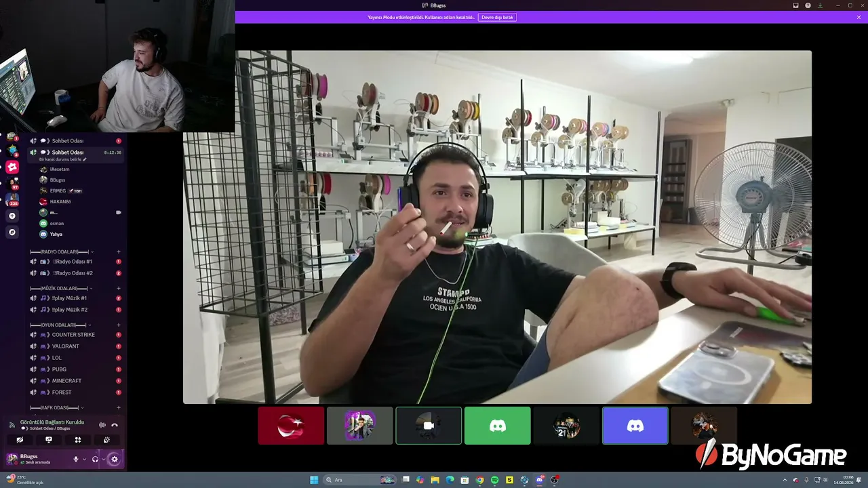Join the VALORANT voice channel

[x=75, y=346]
